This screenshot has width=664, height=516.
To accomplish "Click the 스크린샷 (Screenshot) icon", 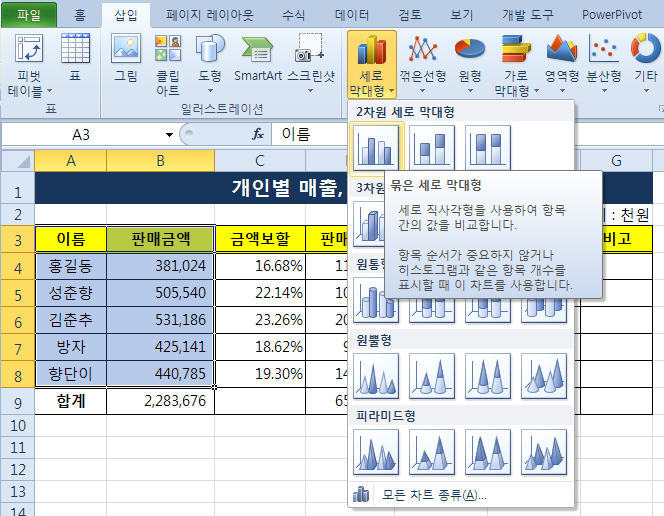I will coord(311,50).
